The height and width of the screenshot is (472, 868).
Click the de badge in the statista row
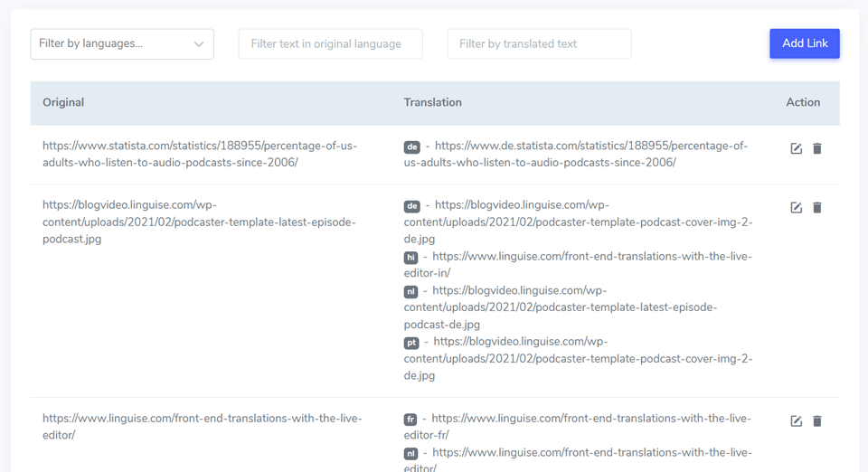[x=412, y=147]
